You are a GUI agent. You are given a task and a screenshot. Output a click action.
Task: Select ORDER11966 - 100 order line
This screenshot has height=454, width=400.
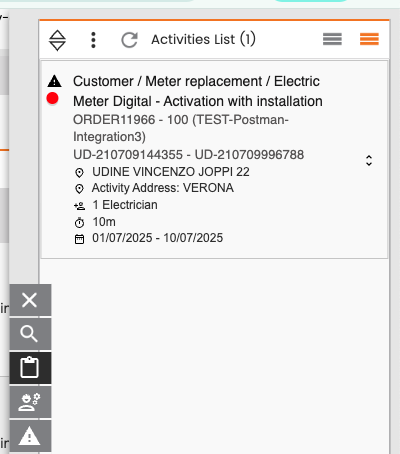point(181,128)
